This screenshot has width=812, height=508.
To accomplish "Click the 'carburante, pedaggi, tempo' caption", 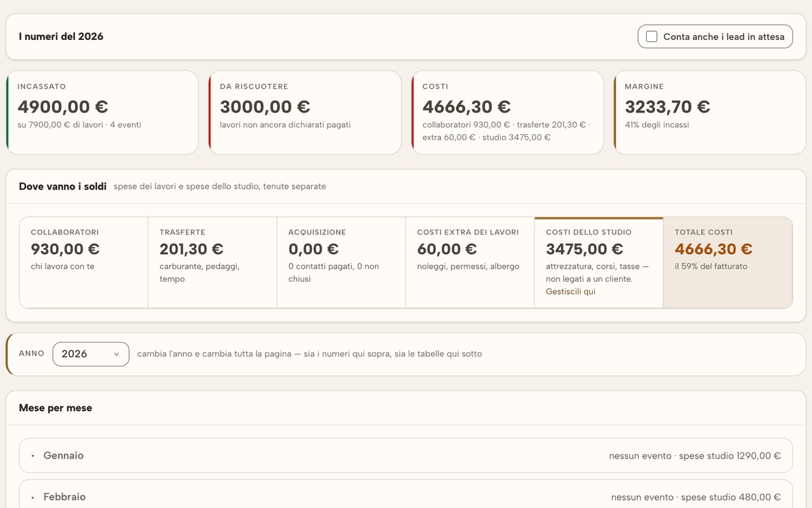I will click(200, 272).
